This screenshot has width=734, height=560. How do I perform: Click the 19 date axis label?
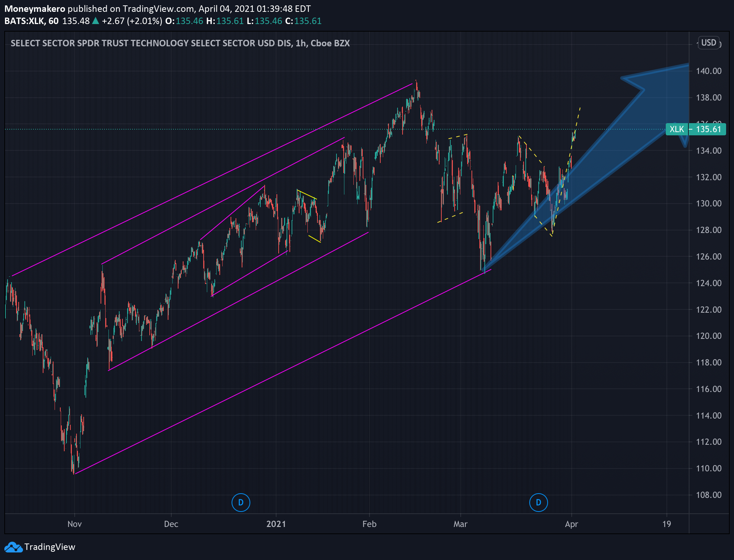666,524
